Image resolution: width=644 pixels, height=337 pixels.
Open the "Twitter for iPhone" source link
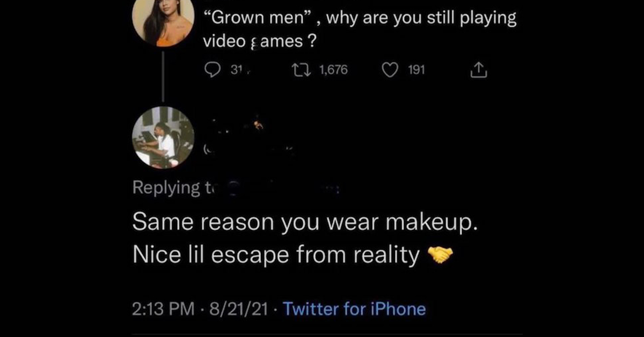[354, 309]
